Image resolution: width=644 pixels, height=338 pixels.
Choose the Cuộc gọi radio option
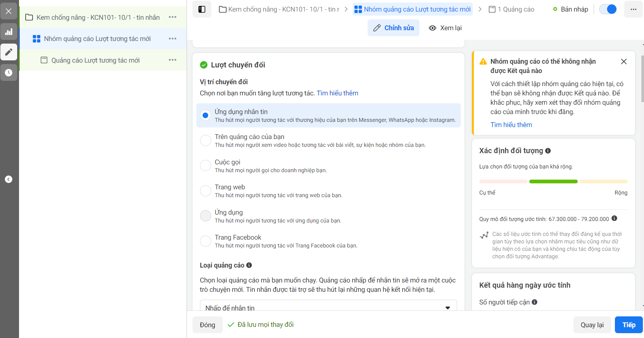click(x=206, y=165)
